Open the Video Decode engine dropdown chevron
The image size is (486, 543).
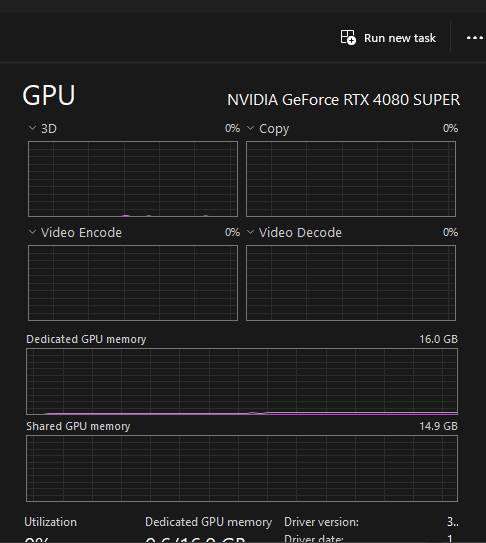[250, 232]
